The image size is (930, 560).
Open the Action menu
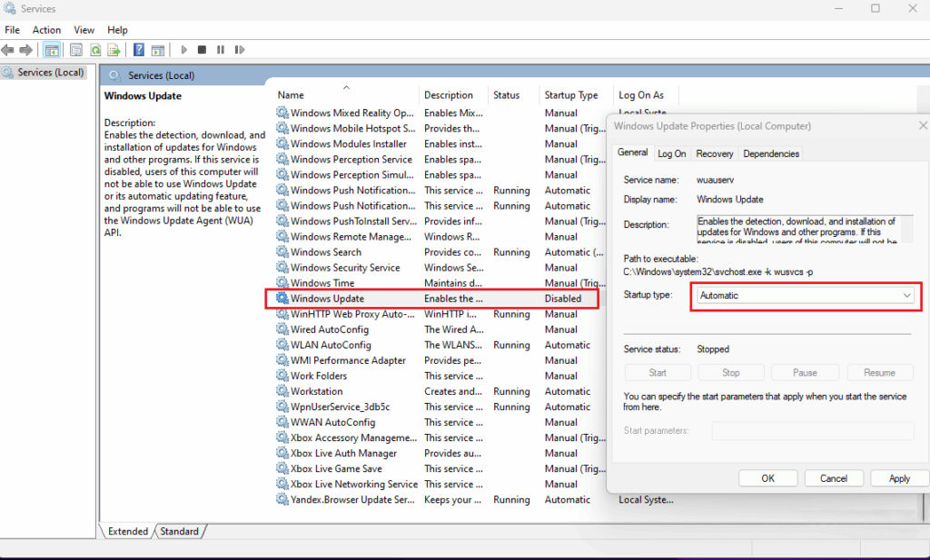pyautogui.click(x=46, y=29)
